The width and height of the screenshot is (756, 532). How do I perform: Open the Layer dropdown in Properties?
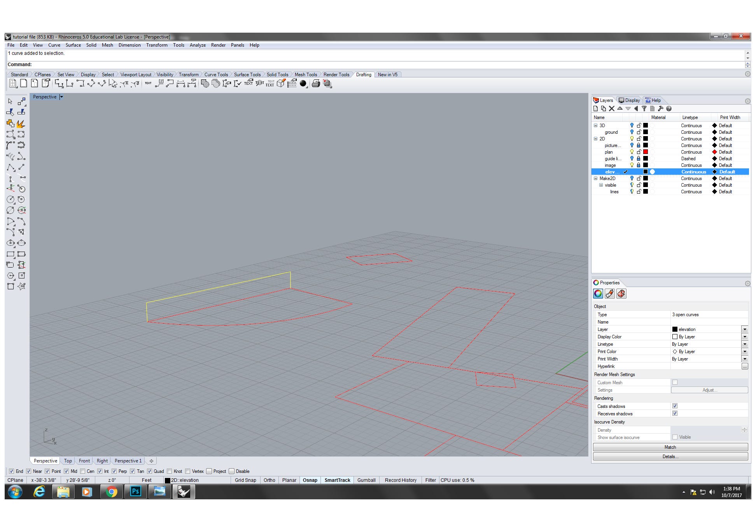pyautogui.click(x=744, y=329)
